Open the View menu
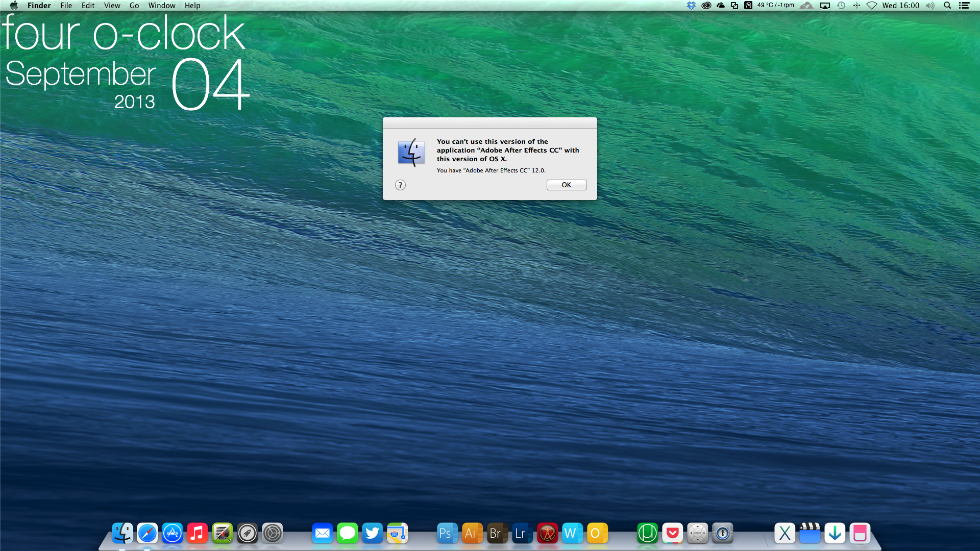The image size is (980, 551). click(112, 6)
